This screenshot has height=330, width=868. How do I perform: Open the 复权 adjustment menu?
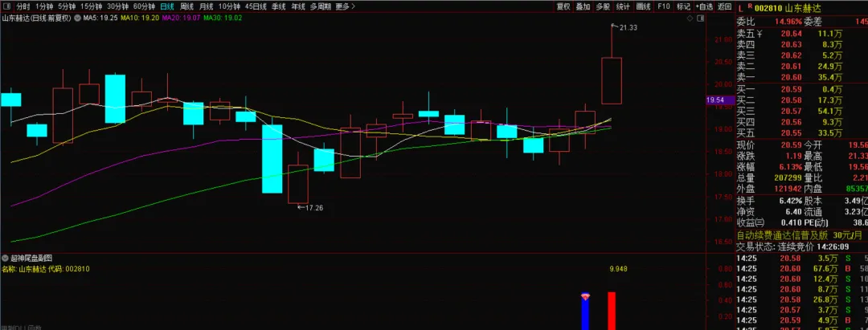point(563,6)
